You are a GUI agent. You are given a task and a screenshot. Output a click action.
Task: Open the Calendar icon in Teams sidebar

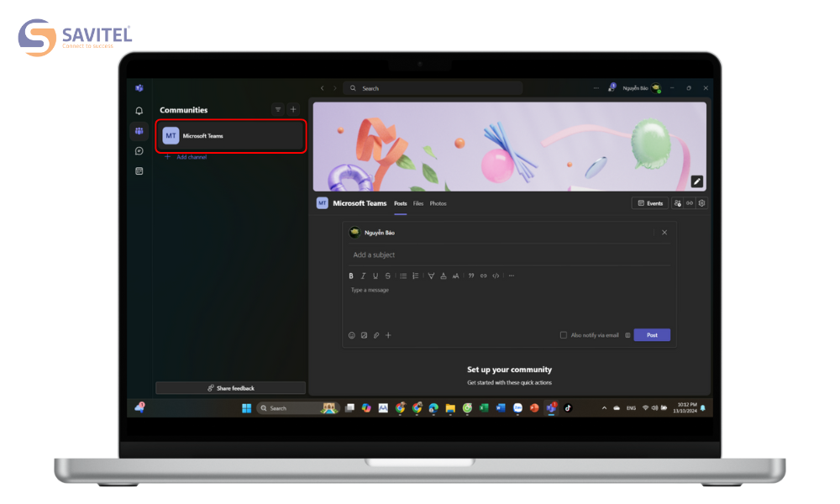pyautogui.click(x=139, y=171)
